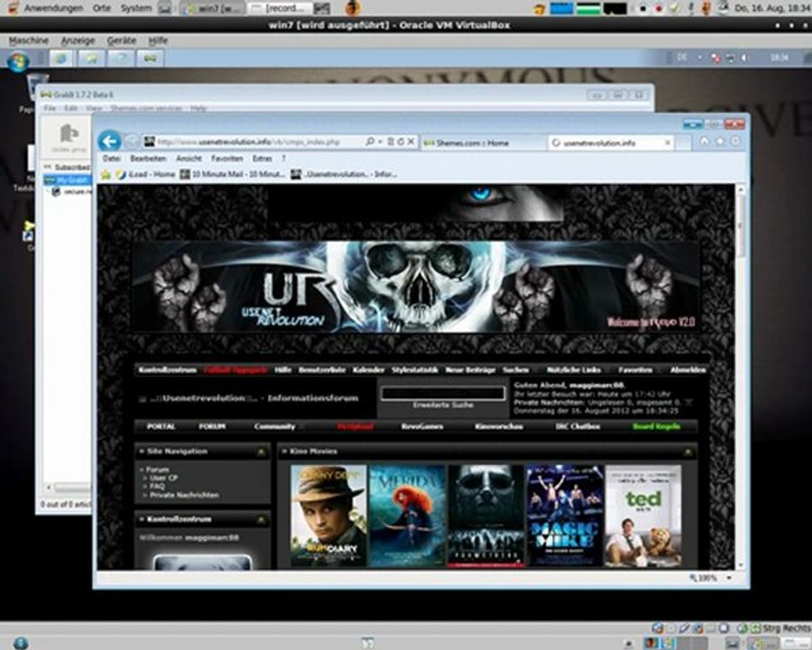This screenshot has height=650, width=812.
Task: Open the Nützliche Links dropdown
Action: [574, 369]
